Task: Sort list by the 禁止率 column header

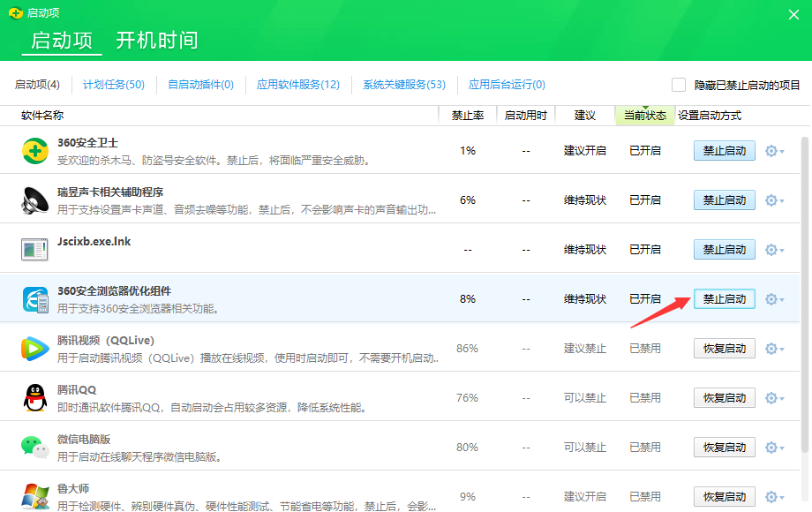Action: 467,115
